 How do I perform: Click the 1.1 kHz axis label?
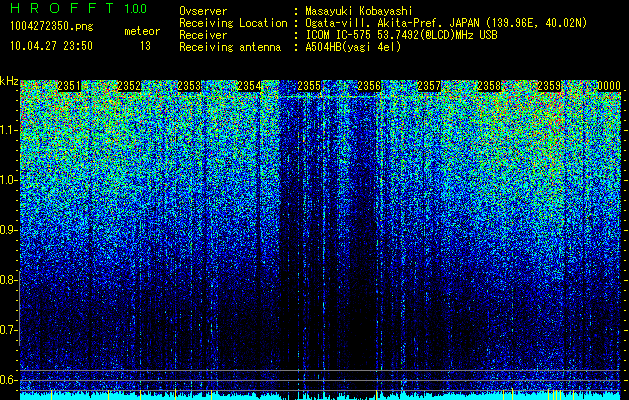coord(8,130)
